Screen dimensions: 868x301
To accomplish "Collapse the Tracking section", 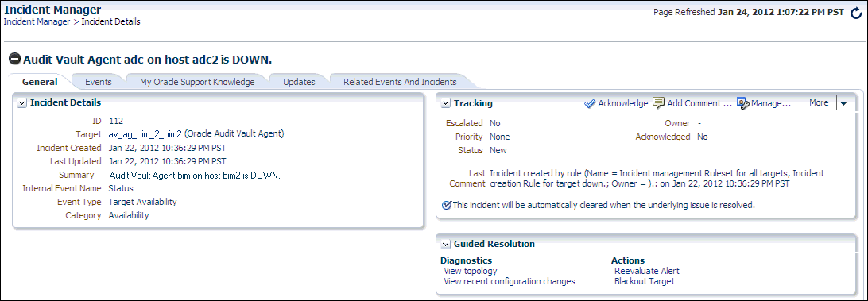I will [x=446, y=103].
